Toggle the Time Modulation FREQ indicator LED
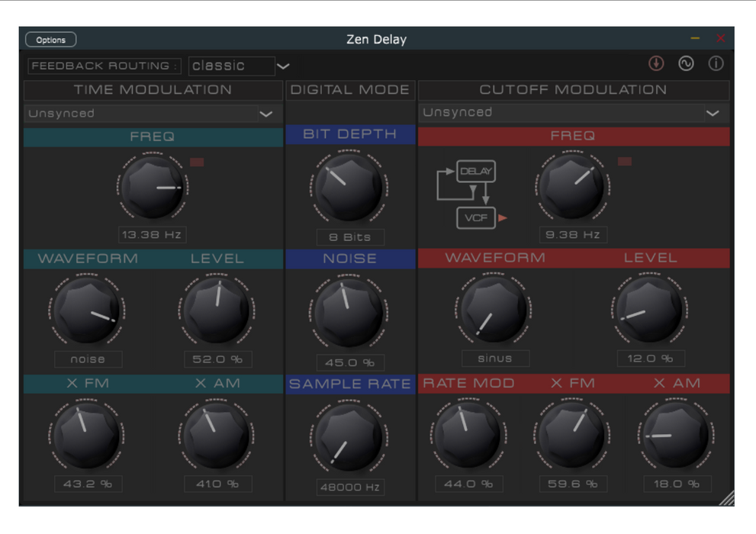This screenshot has height=534, width=756. [x=197, y=162]
